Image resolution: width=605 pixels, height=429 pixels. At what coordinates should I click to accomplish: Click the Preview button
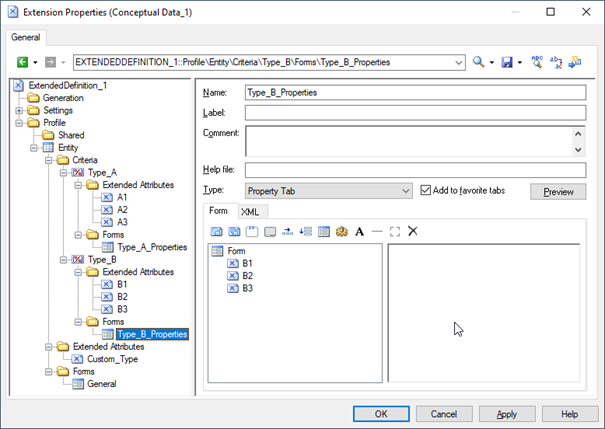(x=557, y=191)
